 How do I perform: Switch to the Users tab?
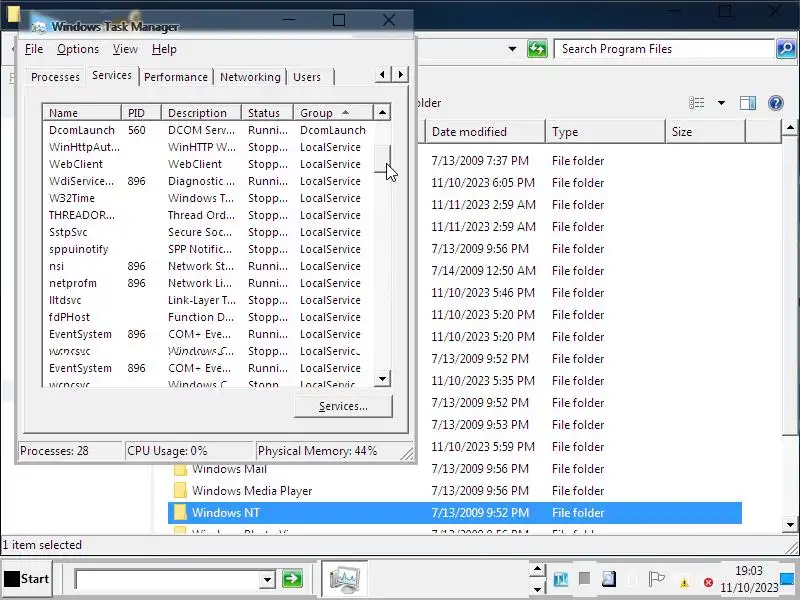307,77
